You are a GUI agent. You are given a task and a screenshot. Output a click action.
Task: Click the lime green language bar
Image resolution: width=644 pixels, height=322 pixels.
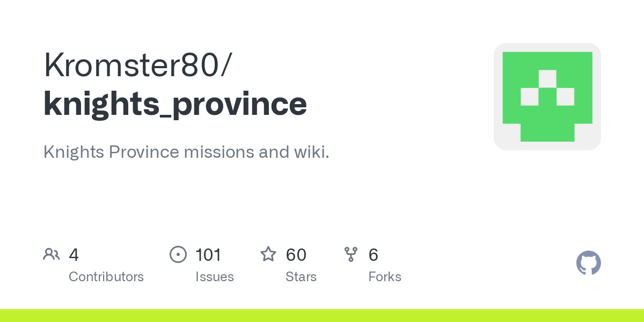coord(322,316)
